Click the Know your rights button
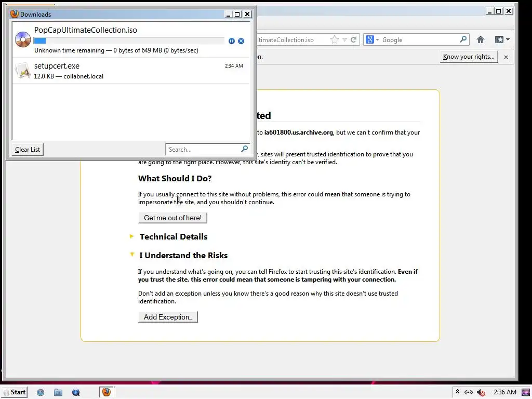 469,57
